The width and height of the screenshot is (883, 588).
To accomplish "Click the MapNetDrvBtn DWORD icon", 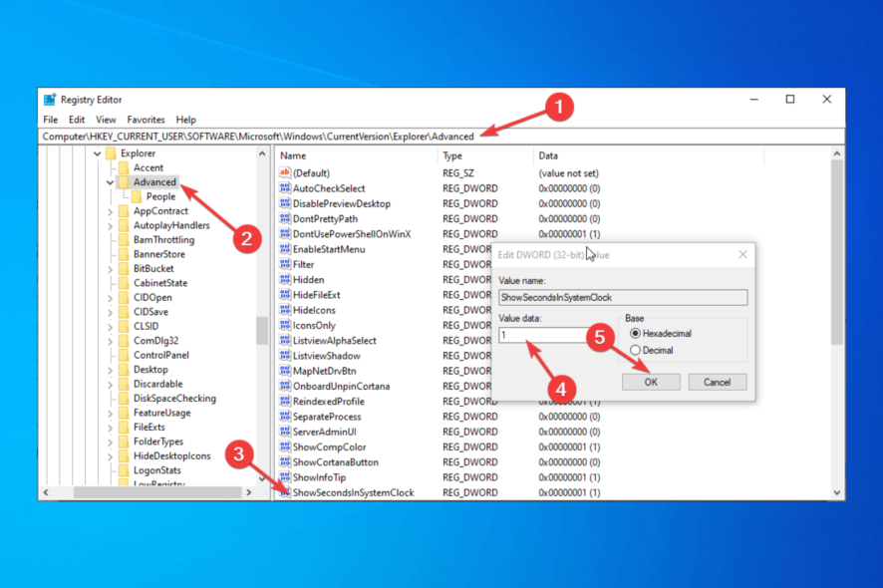I will [x=285, y=370].
